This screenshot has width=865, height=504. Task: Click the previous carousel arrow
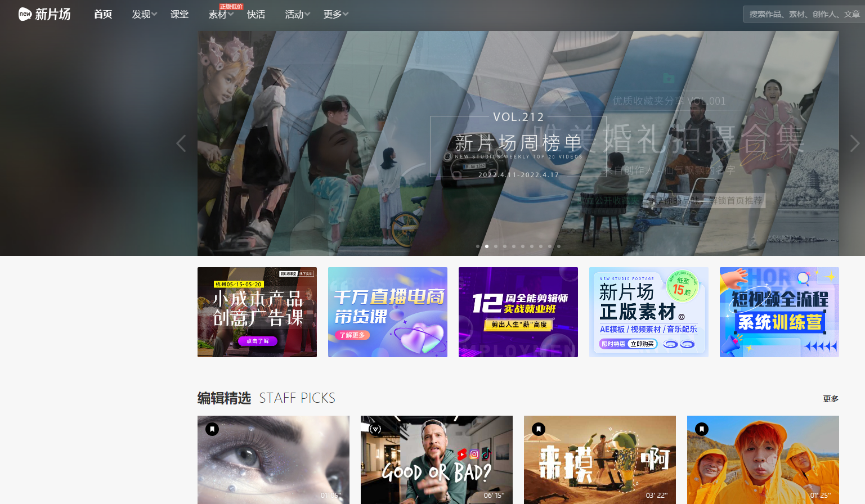[181, 143]
